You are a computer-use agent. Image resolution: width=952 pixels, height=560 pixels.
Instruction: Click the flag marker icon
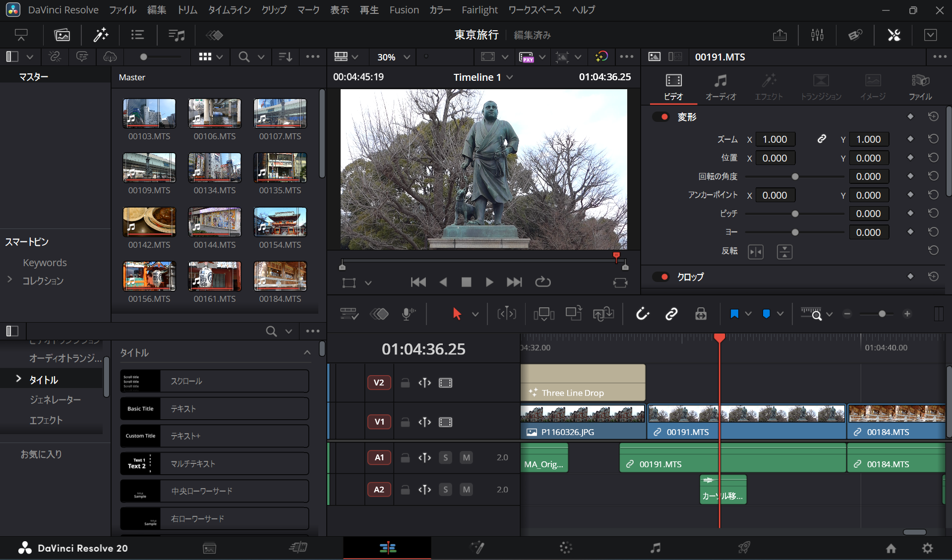pyautogui.click(x=734, y=314)
